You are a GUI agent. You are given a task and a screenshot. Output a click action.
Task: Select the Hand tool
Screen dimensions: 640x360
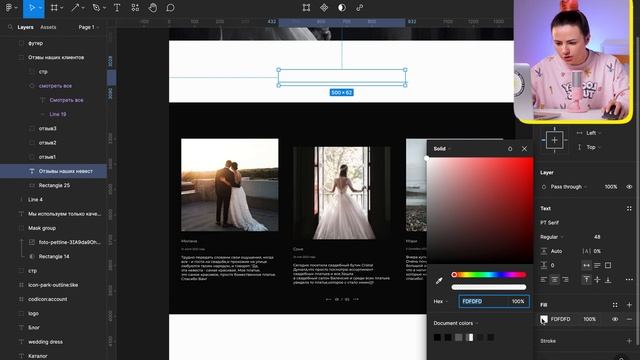click(x=153, y=8)
